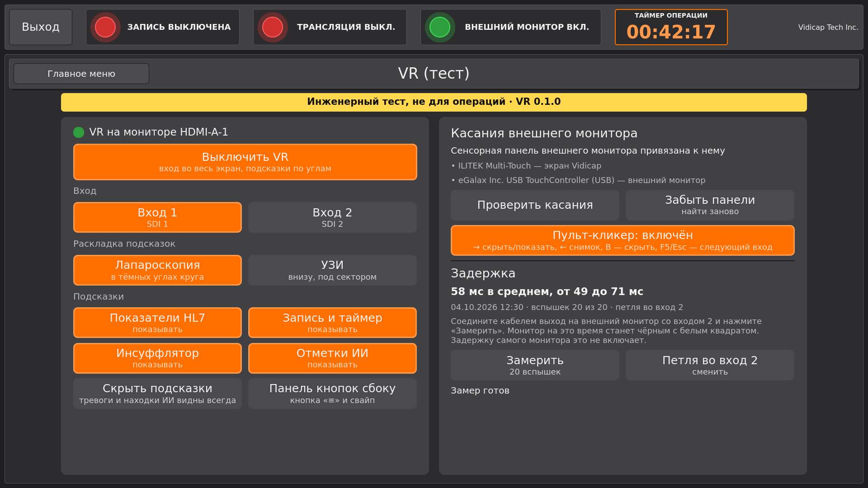The width and height of the screenshot is (868, 488).
Task: Select Вход 1 SDI 1 input
Action: (x=157, y=217)
